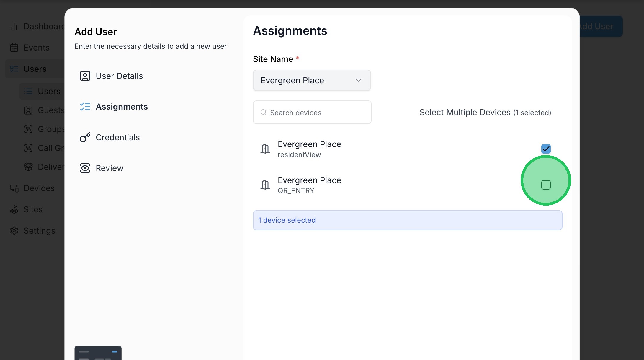Click the Review eye icon
Screen dimensions: 644x360
(85, 168)
